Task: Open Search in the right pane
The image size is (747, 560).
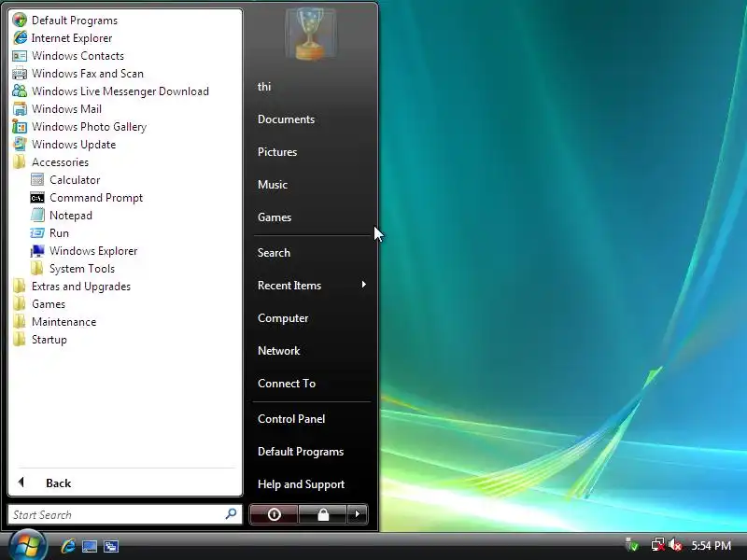Action: point(274,252)
